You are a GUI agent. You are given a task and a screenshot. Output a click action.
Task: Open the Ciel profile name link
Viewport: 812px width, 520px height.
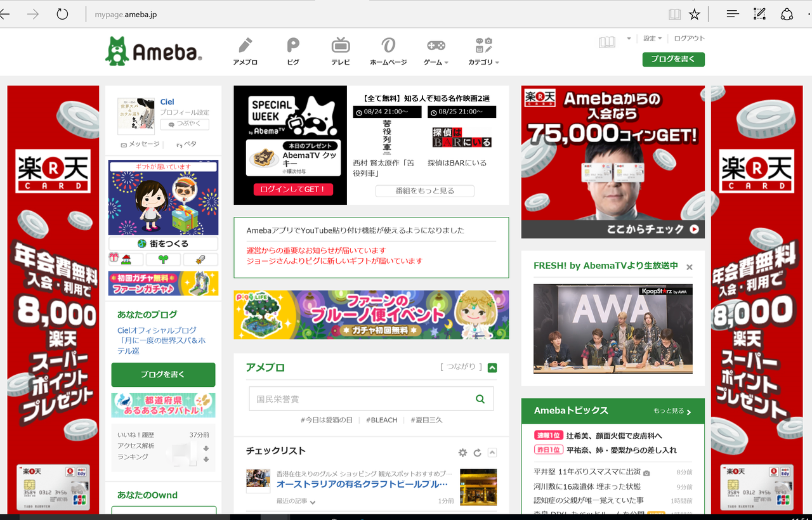[167, 101]
